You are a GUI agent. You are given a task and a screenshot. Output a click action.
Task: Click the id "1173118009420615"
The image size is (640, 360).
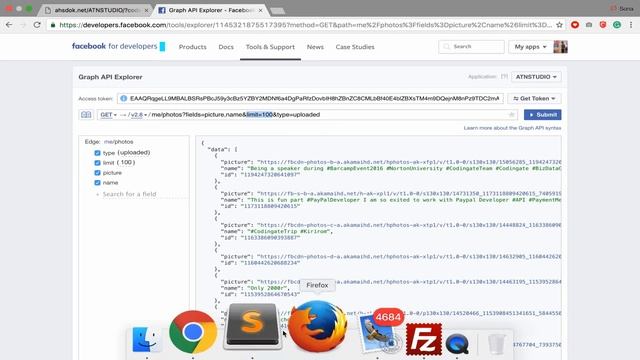[270, 206]
